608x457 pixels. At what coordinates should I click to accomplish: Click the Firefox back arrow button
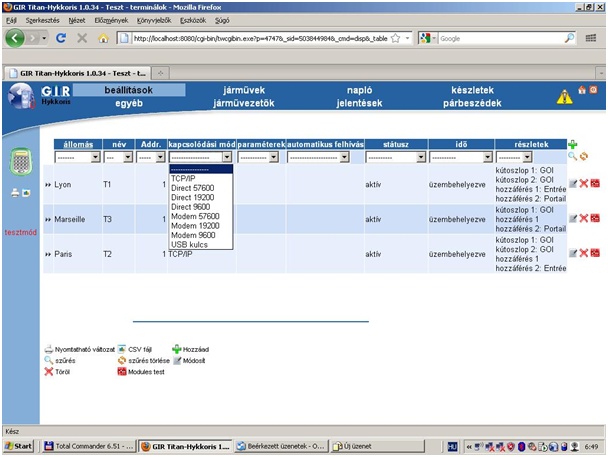[x=15, y=38]
